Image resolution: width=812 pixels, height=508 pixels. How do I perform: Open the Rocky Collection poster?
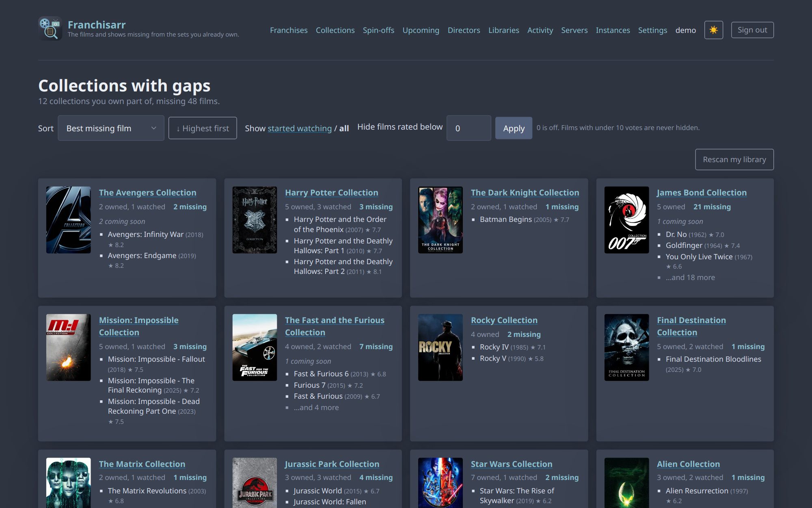click(441, 347)
